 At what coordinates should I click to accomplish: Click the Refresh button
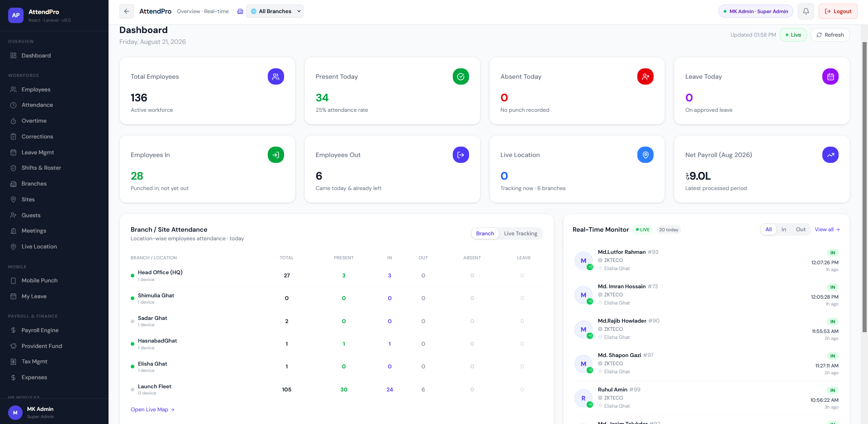(830, 35)
